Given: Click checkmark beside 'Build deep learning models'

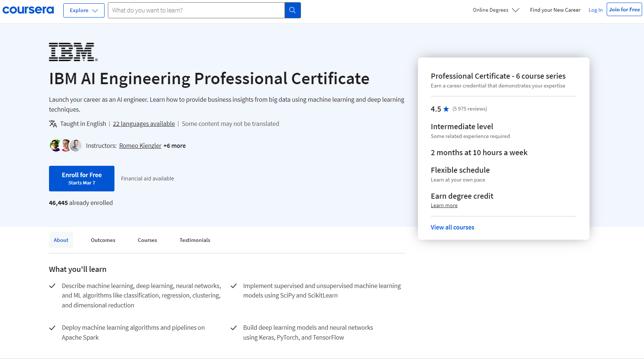Looking at the screenshot, I should [234, 328].
